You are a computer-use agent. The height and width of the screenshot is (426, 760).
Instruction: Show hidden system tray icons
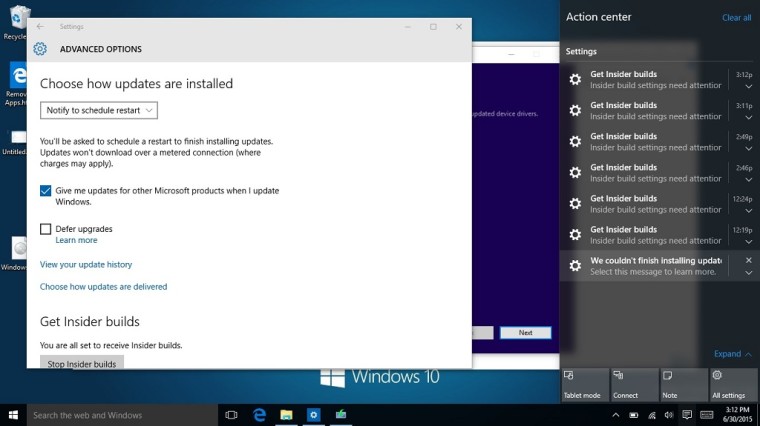click(616, 415)
